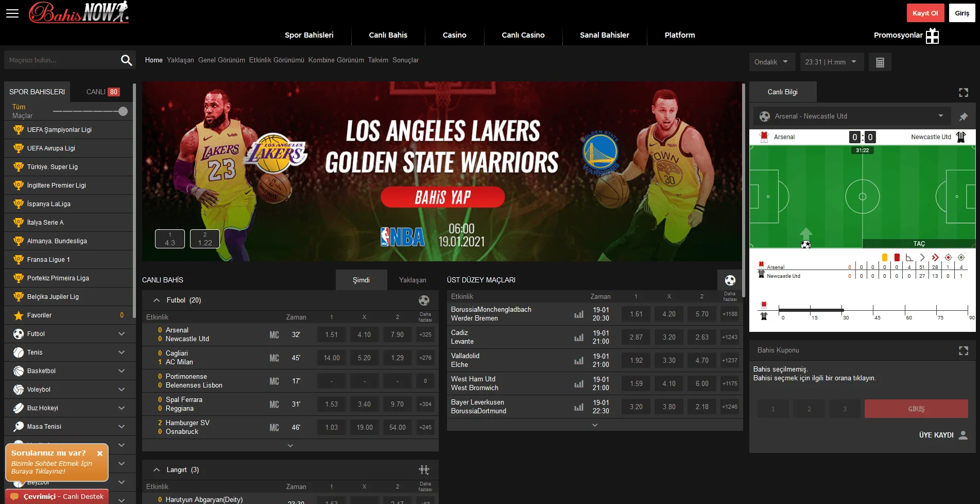Open the Arsenal - Newcastle Utd match selector
This screenshot has width=980, height=504.
pos(852,116)
